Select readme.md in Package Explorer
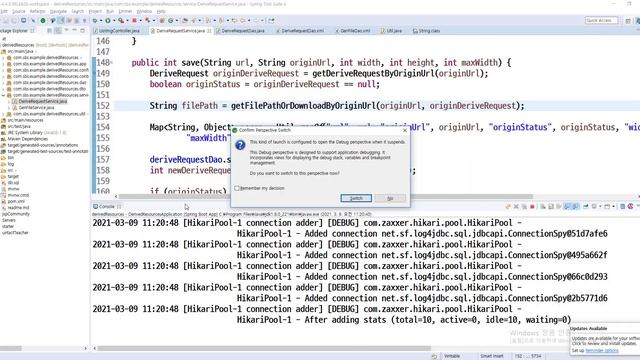This screenshot has height=360, width=640. point(18,207)
